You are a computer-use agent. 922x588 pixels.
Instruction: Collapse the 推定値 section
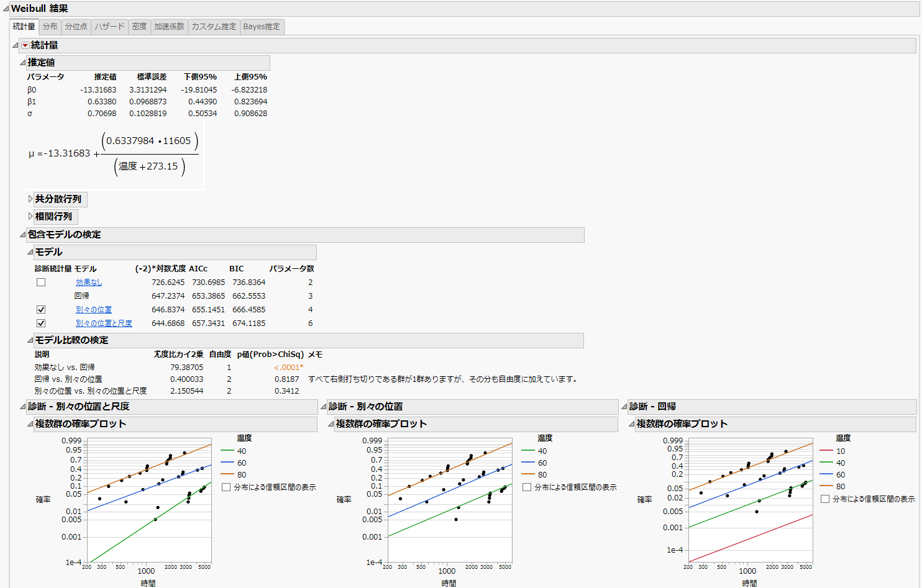(22, 63)
